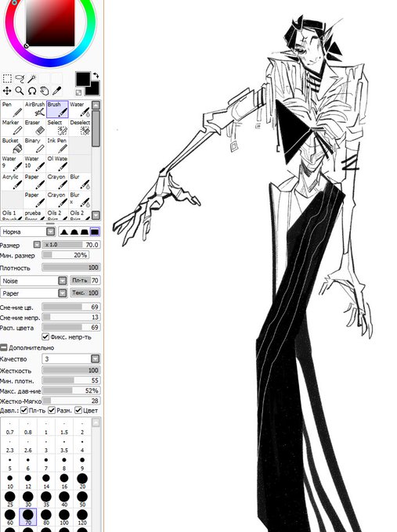Pick the Binary pen tool
397x532 pixels.
[34, 146]
